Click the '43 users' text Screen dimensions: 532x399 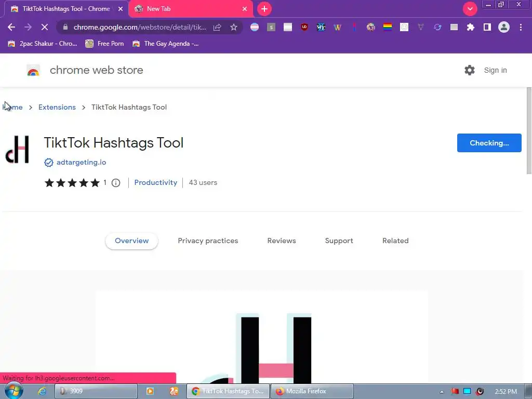[203, 182]
